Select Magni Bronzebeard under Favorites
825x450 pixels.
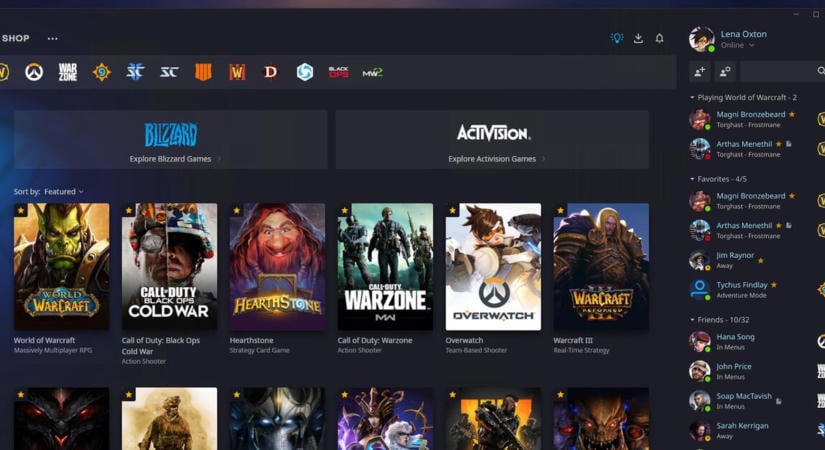pos(751,196)
